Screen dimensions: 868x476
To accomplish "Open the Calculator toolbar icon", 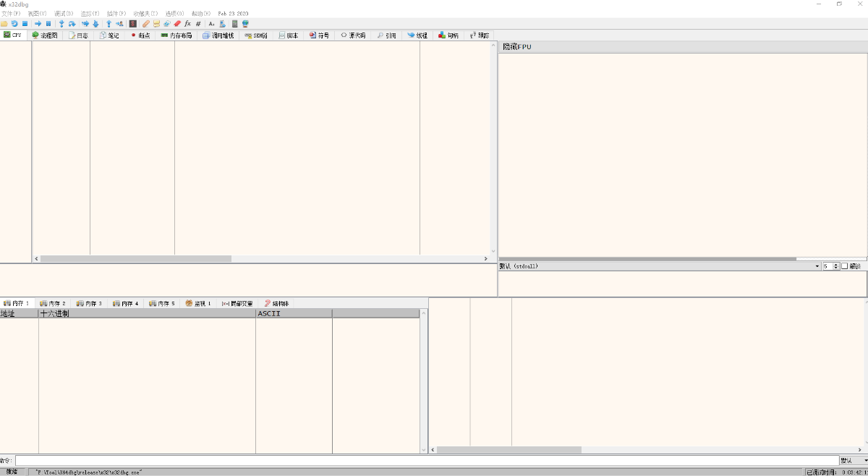I will (x=234, y=24).
